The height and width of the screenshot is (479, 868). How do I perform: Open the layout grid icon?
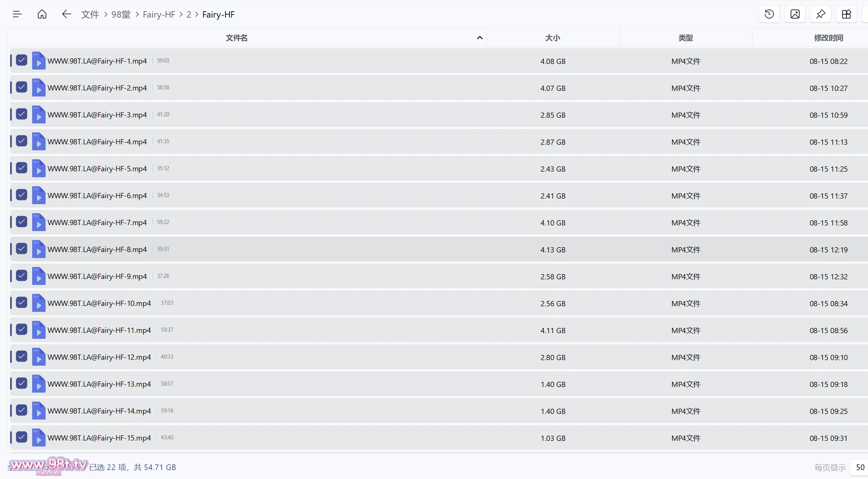[847, 14]
